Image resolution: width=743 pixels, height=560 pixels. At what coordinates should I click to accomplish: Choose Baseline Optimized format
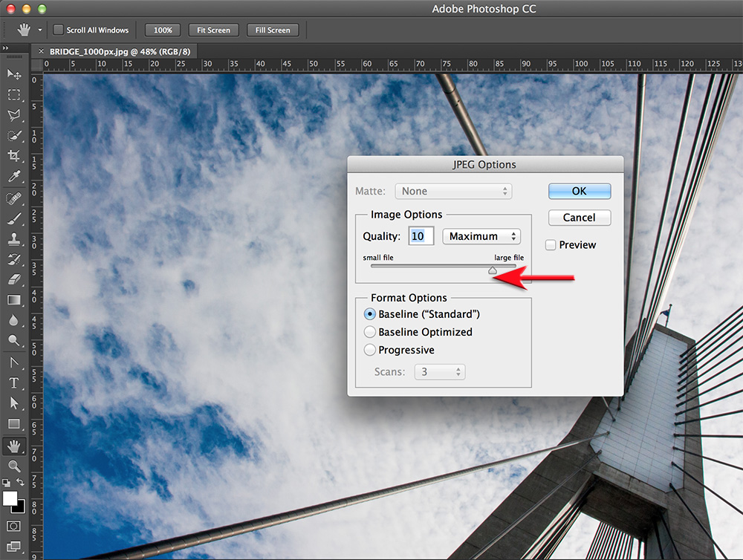370,332
